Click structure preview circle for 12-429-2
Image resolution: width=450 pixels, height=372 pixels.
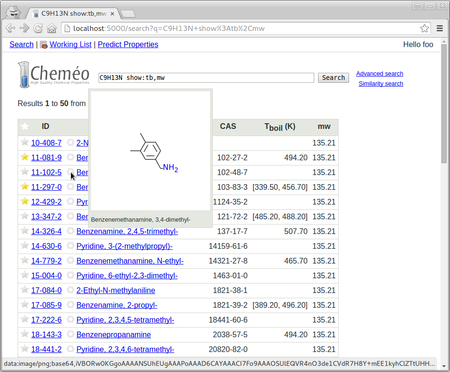pos(70,201)
